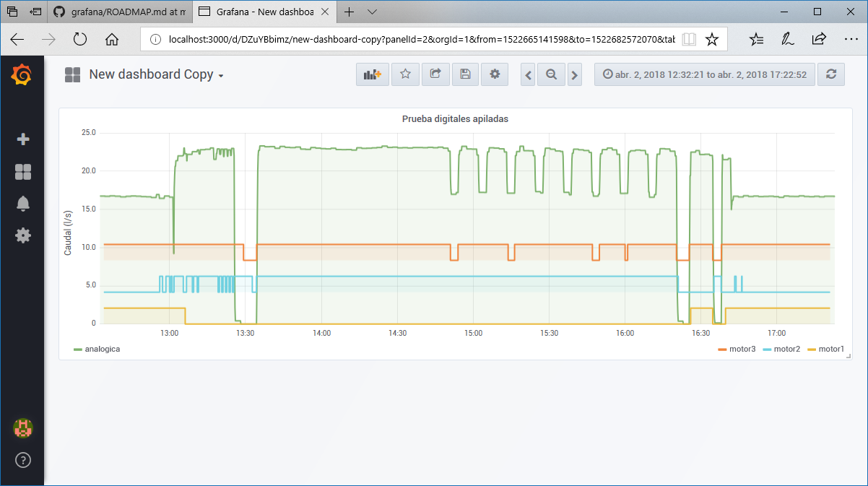Zoom out the time range
Image resolution: width=868 pixels, height=486 pixels.
point(551,74)
